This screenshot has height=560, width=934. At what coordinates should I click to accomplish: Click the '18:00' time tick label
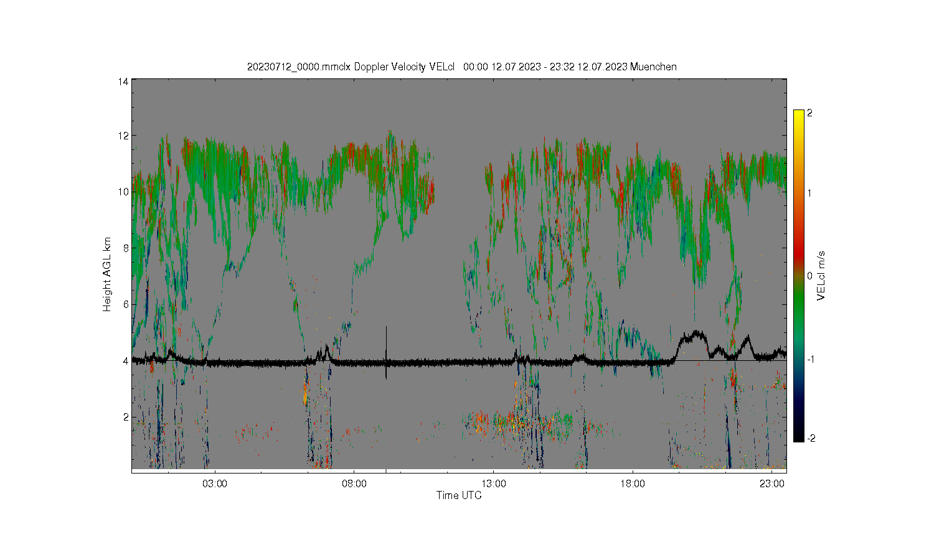click(633, 483)
